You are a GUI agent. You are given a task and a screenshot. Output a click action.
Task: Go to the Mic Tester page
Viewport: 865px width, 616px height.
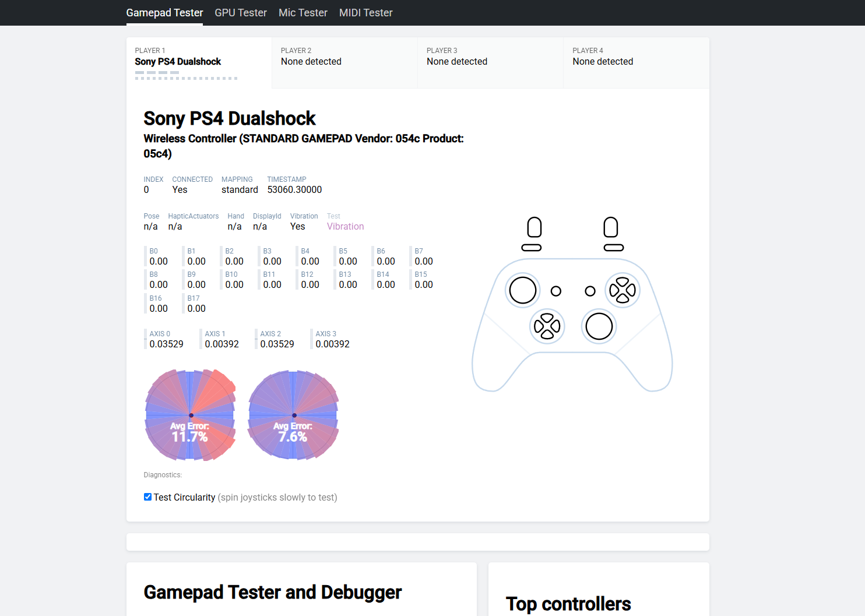pos(303,13)
